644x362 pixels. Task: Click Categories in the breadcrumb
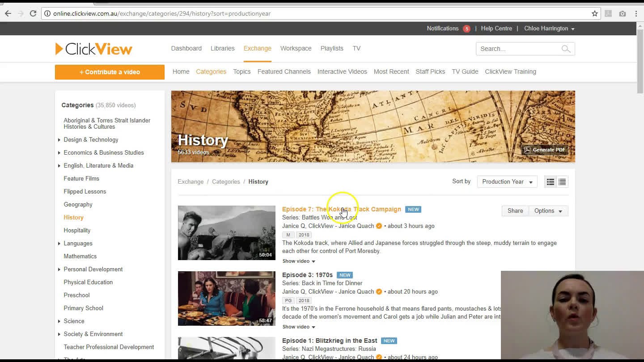pyautogui.click(x=226, y=182)
